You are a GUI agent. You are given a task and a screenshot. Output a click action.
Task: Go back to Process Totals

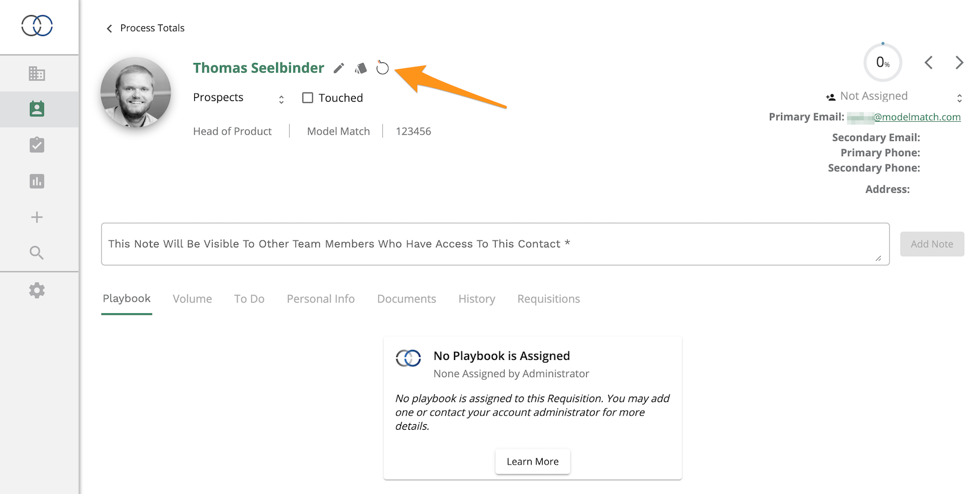click(x=145, y=28)
